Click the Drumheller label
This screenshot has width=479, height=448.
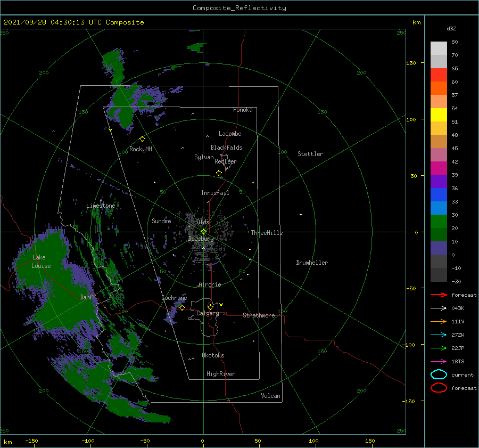click(x=312, y=263)
